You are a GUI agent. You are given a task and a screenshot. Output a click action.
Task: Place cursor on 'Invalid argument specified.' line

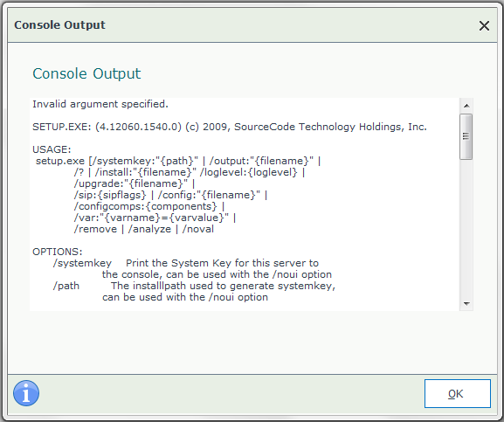(x=100, y=104)
